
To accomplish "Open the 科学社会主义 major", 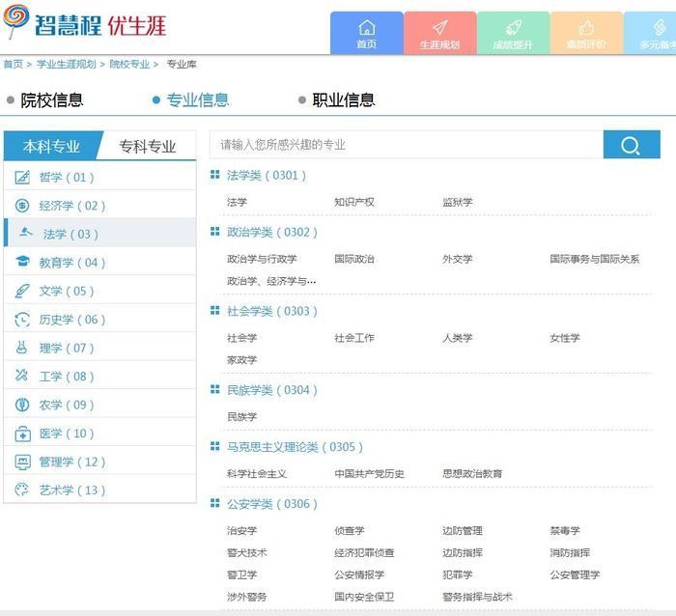I will [x=257, y=474].
